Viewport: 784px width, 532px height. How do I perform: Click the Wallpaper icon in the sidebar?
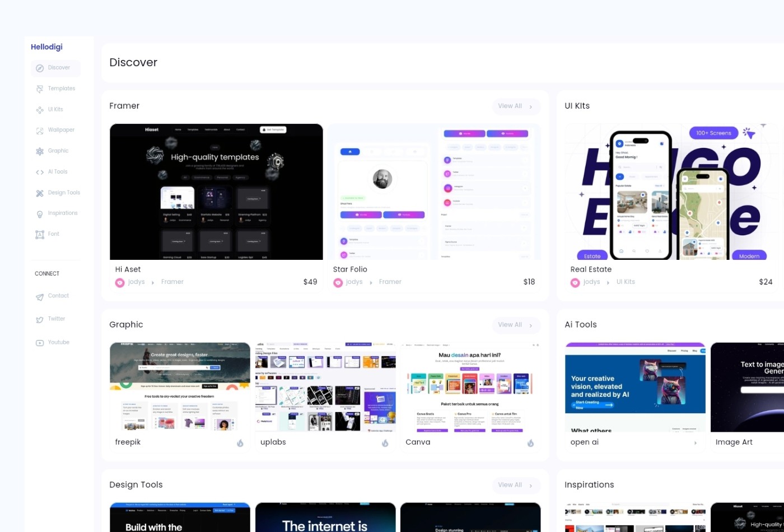coord(39,129)
